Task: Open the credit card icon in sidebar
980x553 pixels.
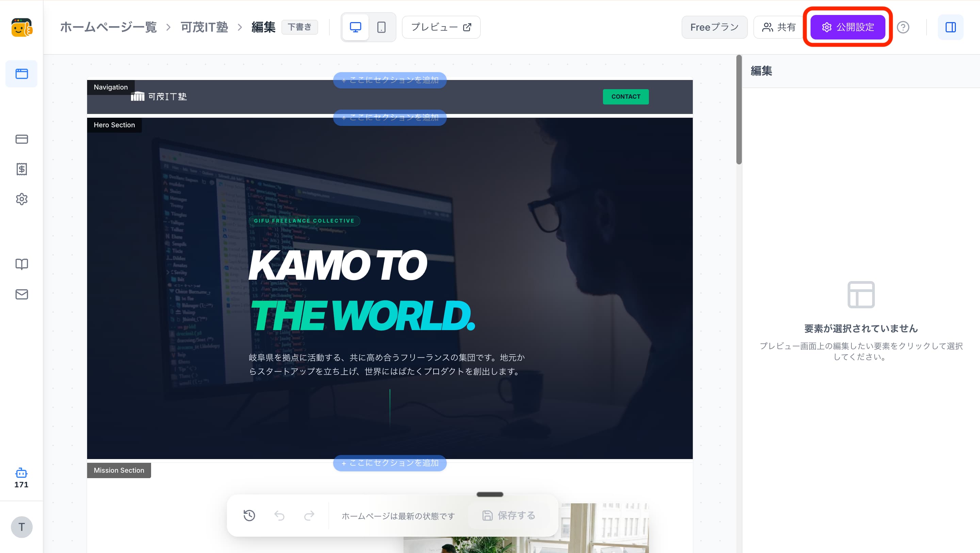Action: pos(22,139)
